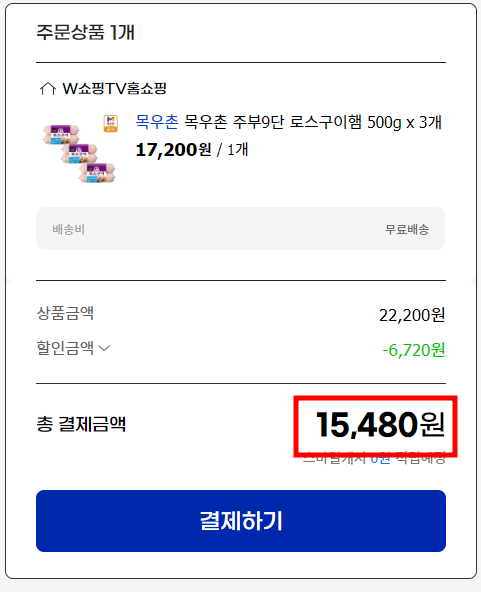481x592 pixels.
Task: Click the green -6,720원 discount amount
Action: click(x=413, y=350)
